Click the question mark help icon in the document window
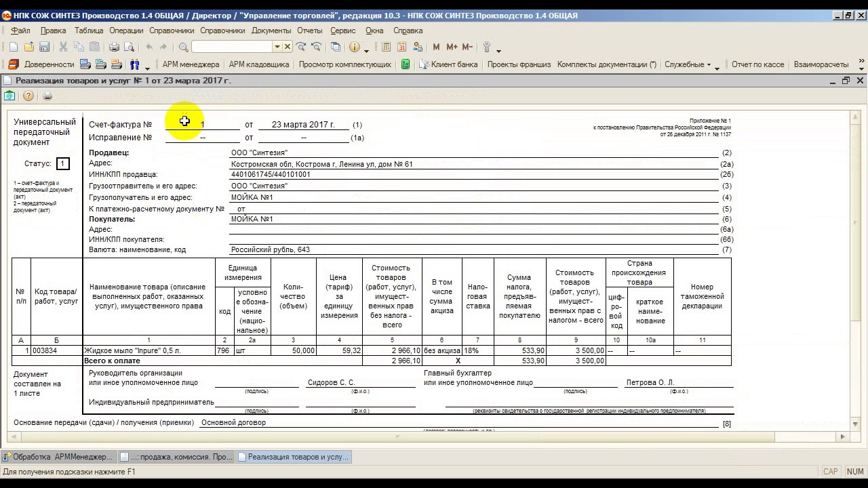 point(28,96)
